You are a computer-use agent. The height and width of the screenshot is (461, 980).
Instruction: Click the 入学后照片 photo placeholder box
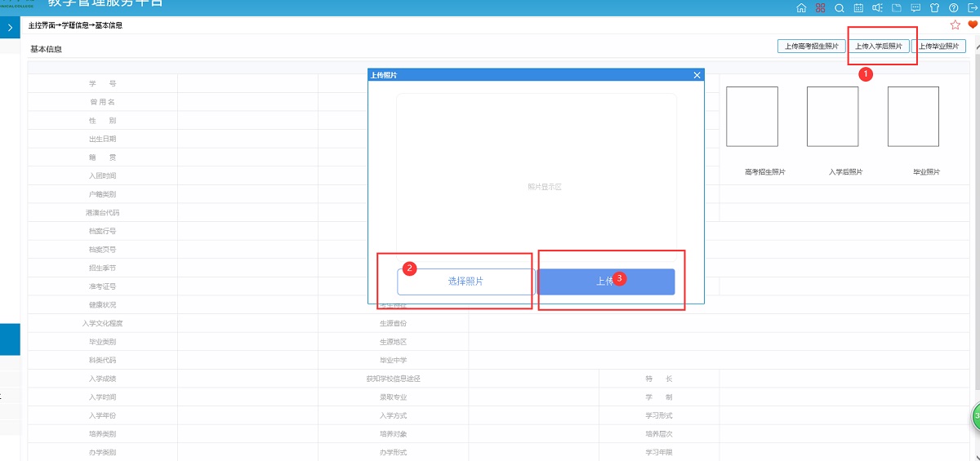click(x=832, y=117)
